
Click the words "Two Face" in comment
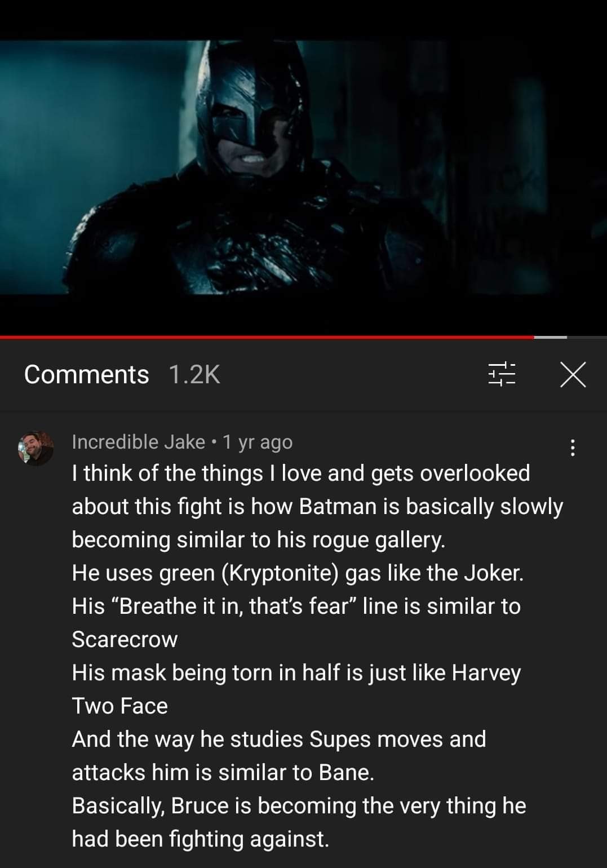click(119, 706)
